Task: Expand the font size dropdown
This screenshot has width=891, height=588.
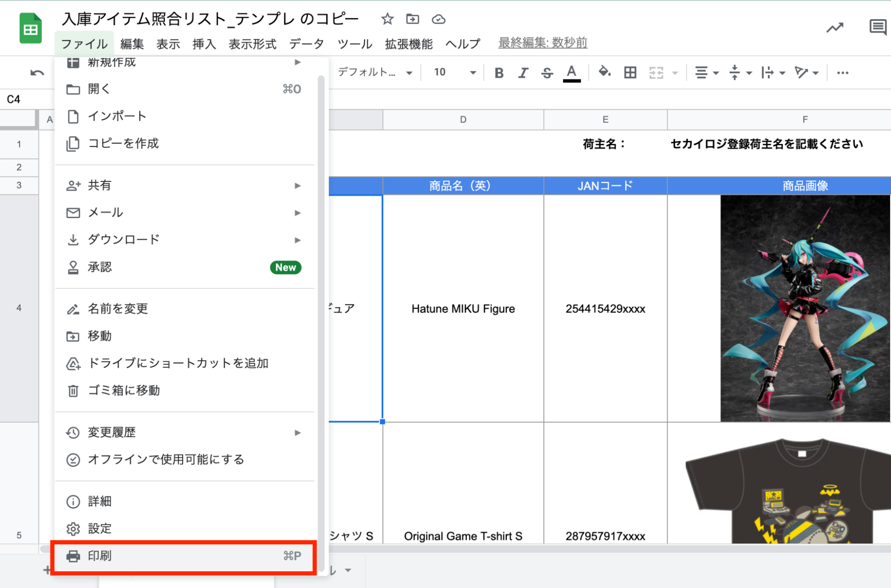Action: click(473, 73)
